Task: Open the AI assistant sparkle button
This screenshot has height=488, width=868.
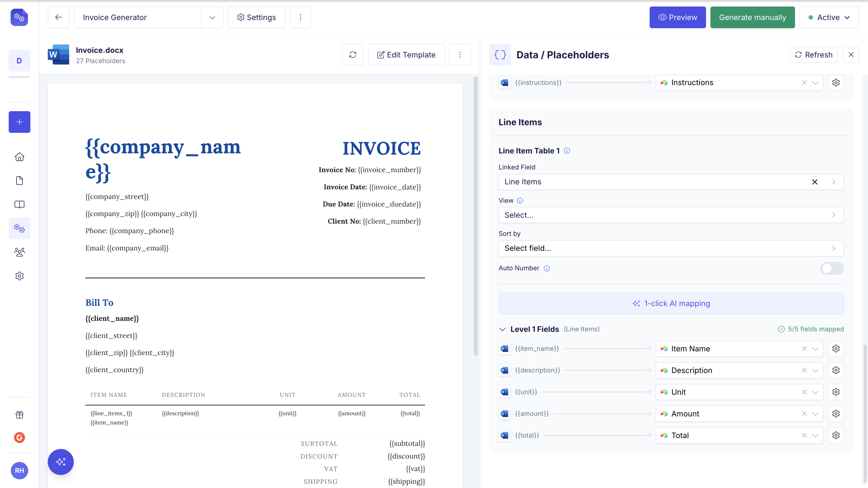Action: tap(61, 462)
